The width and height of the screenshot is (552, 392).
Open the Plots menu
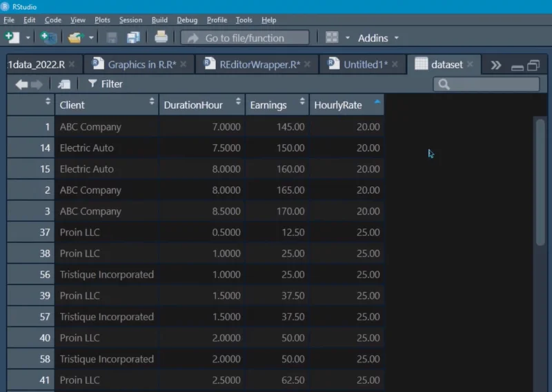pyautogui.click(x=102, y=20)
